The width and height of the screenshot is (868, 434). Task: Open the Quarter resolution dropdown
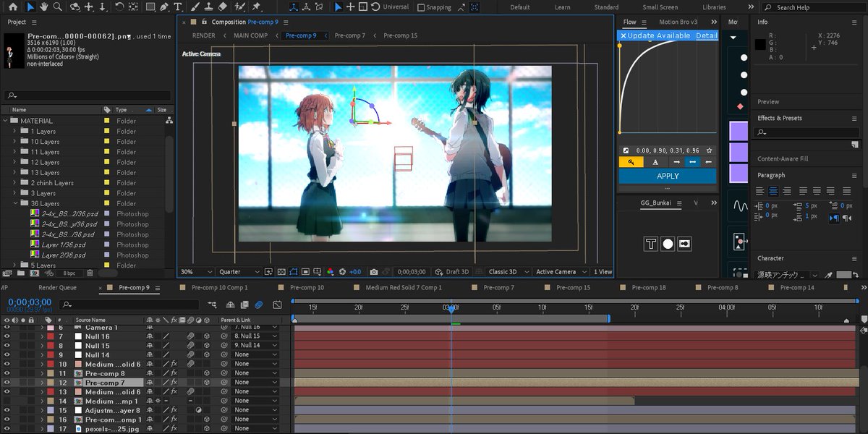[x=239, y=272]
